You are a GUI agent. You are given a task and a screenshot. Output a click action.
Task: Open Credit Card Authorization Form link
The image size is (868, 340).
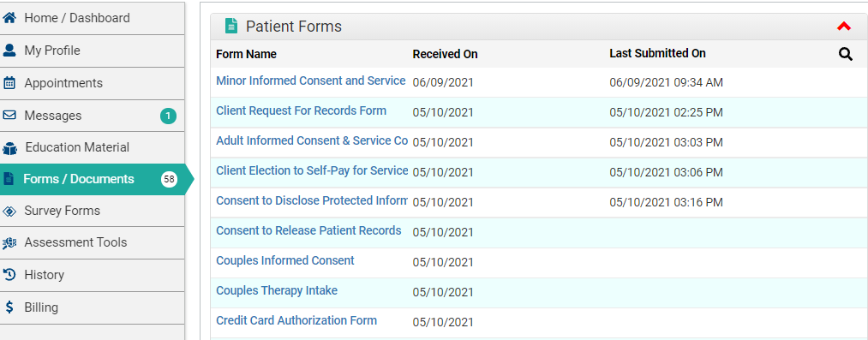point(296,320)
